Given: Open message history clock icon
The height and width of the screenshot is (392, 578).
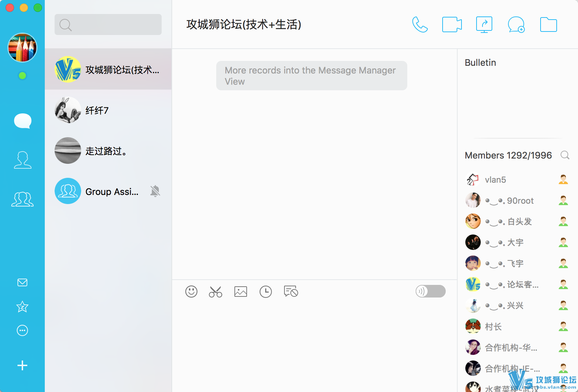Looking at the screenshot, I should (x=266, y=292).
